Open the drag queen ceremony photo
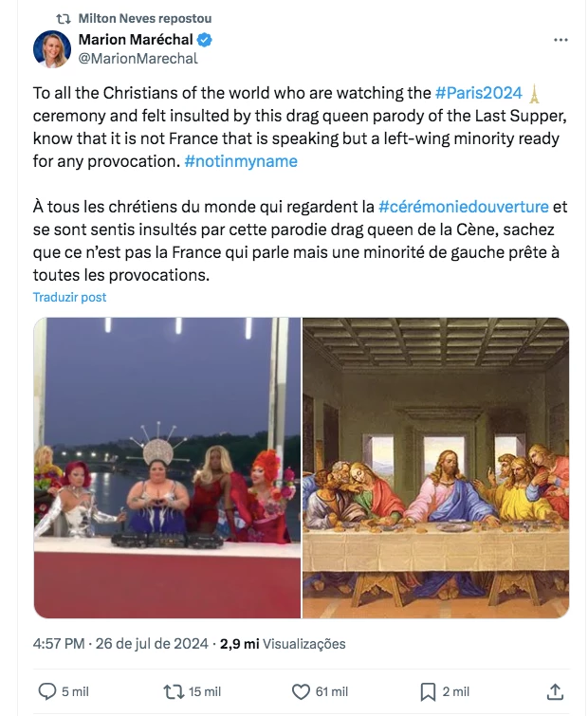 tap(167, 468)
